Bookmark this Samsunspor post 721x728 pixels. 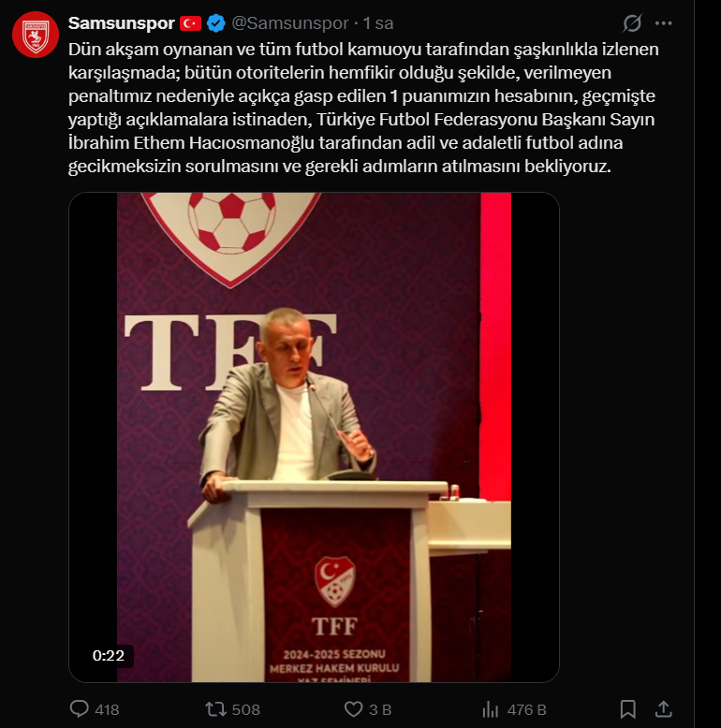click(628, 709)
